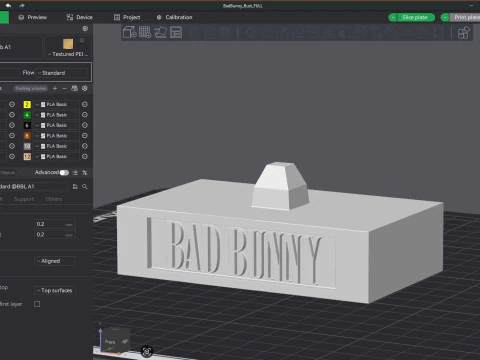Click the camera reset icon below viewport
Image resolution: width=480 pixels, height=360 pixels.
(147, 351)
